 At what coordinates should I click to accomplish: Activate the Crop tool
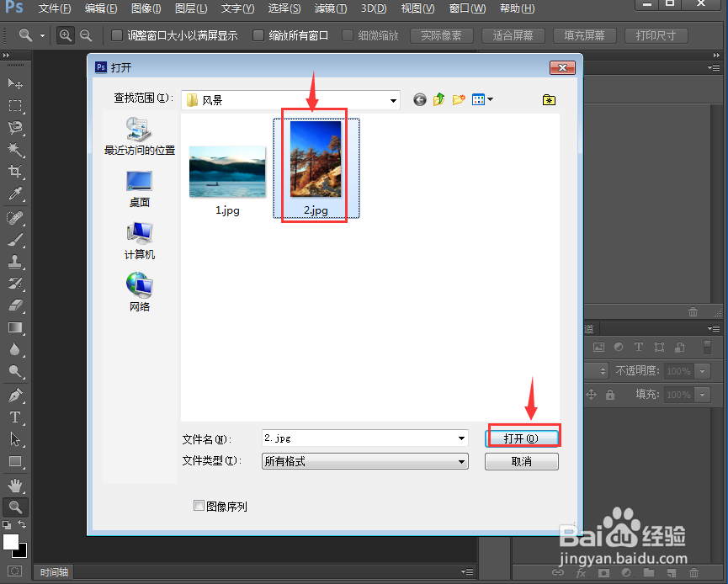[15, 171]
